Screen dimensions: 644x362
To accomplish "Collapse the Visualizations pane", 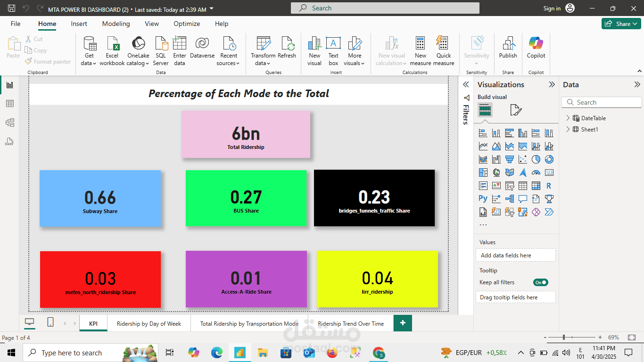I will 552,84.
